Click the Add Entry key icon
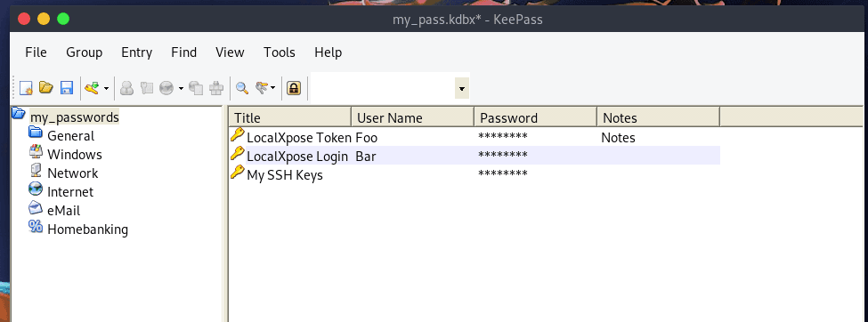Image resolution: width=868 pixels, height=322 pixels. click(92, 87)
